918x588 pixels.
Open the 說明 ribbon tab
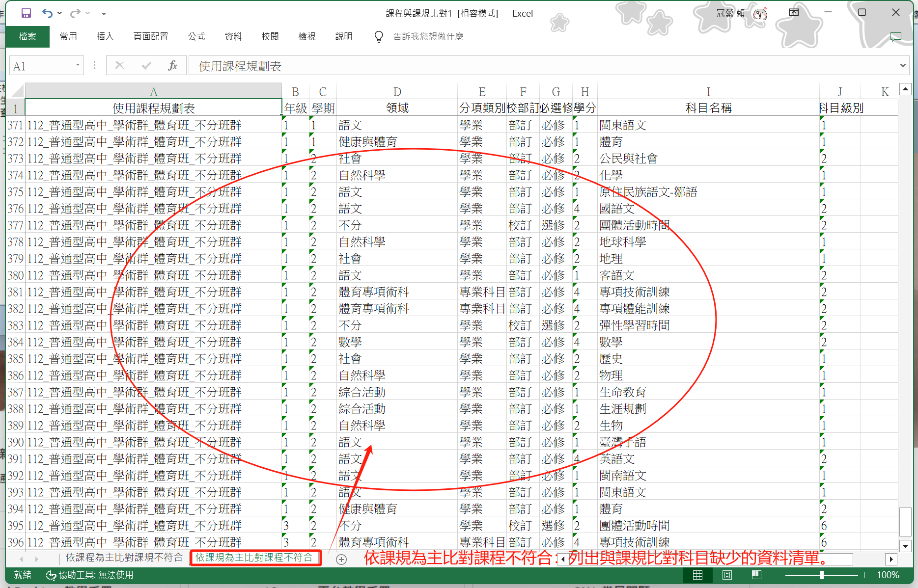(344, 36)
